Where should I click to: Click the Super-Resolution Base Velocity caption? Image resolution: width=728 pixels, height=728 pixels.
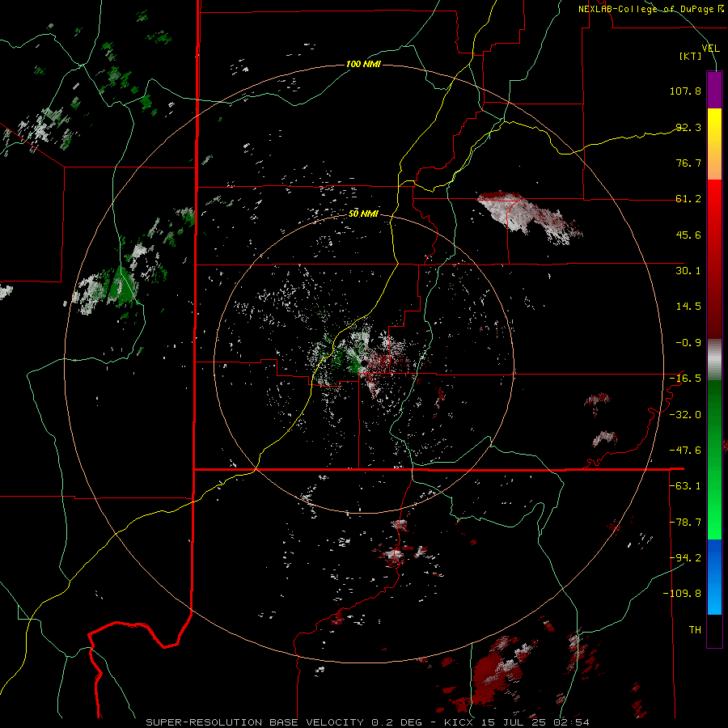(367, 722)
